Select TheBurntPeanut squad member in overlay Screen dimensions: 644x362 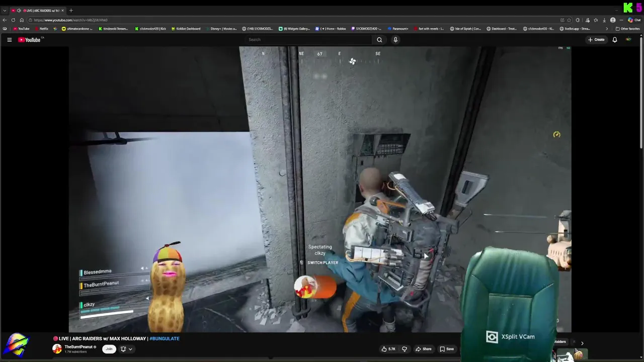(x=101, y=284)
